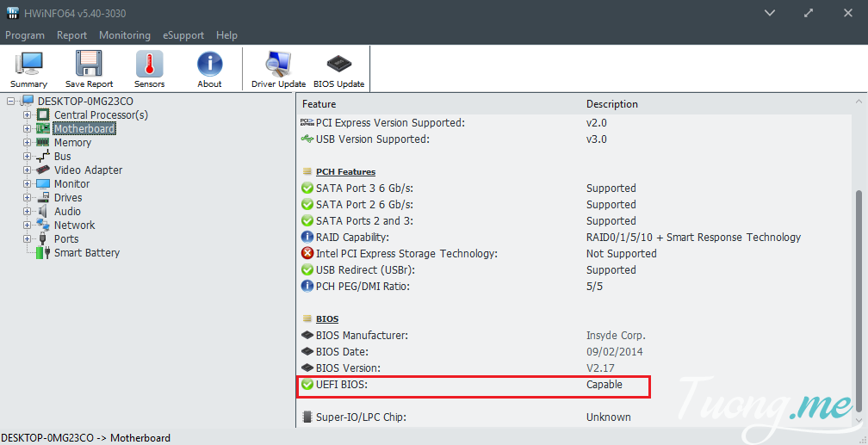Select Video Adapter in the tree
The width and height of the screenshot is (868, 445).
point(88,170)
